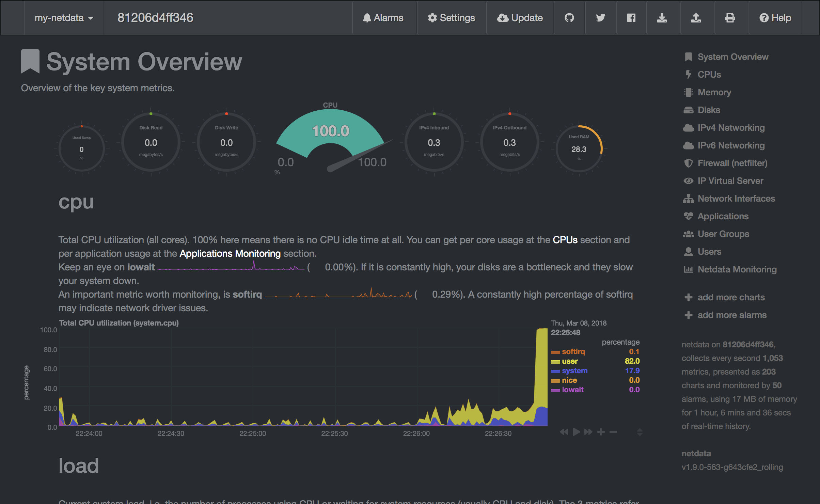Rewind the CPU chart timeline
Viewport: 820px width, 504px height.
pos(564,432)
